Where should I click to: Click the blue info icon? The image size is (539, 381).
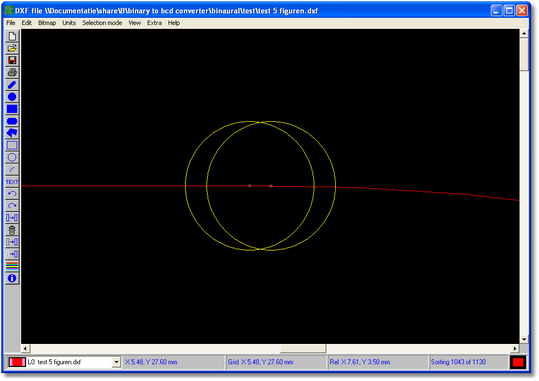coord(12,278)
